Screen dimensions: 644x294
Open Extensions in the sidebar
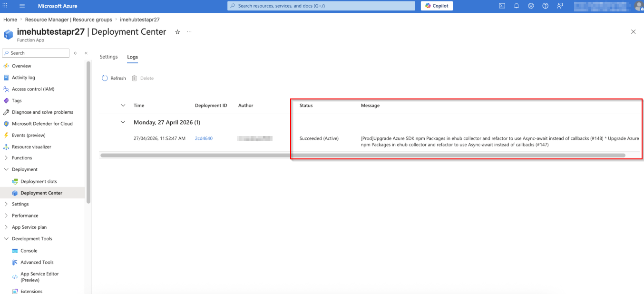31,291
